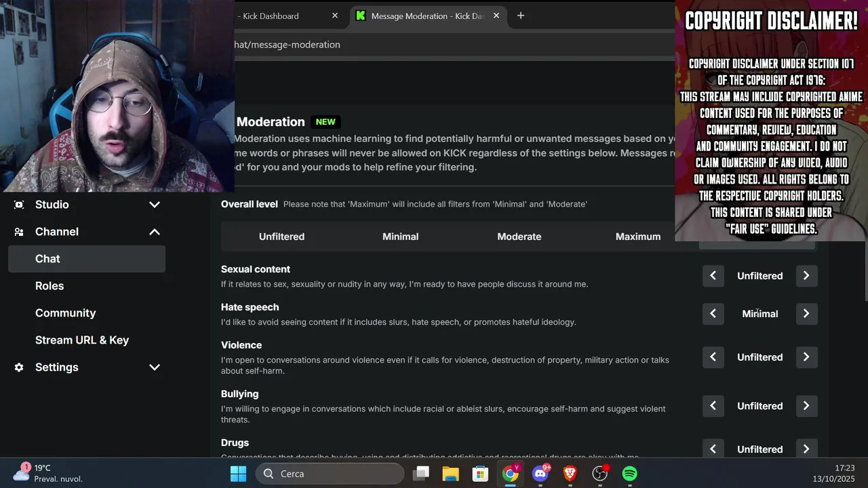Decrease Violence filter with left arrow
This screenshot has height=488, width=868.
tap(713, 357)
